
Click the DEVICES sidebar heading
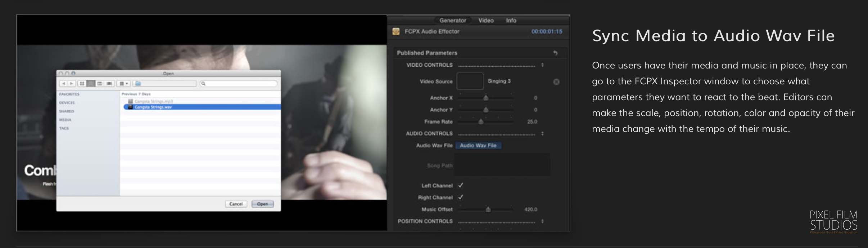click(67, 103)
